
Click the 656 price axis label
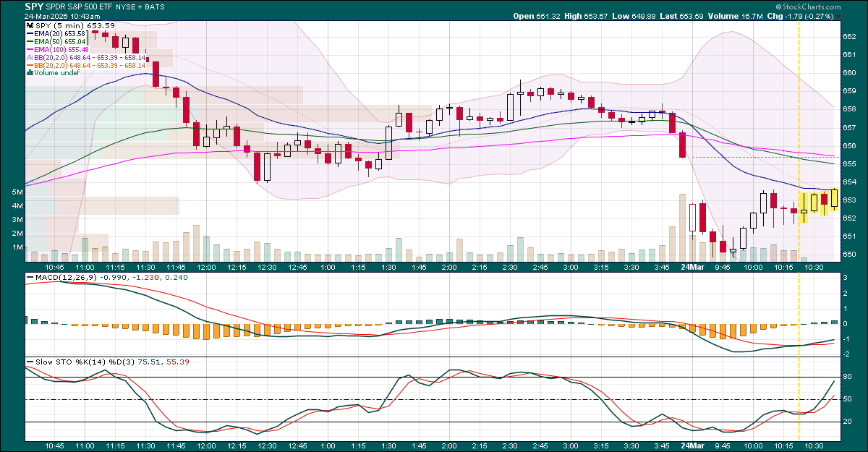pos(850,145)
